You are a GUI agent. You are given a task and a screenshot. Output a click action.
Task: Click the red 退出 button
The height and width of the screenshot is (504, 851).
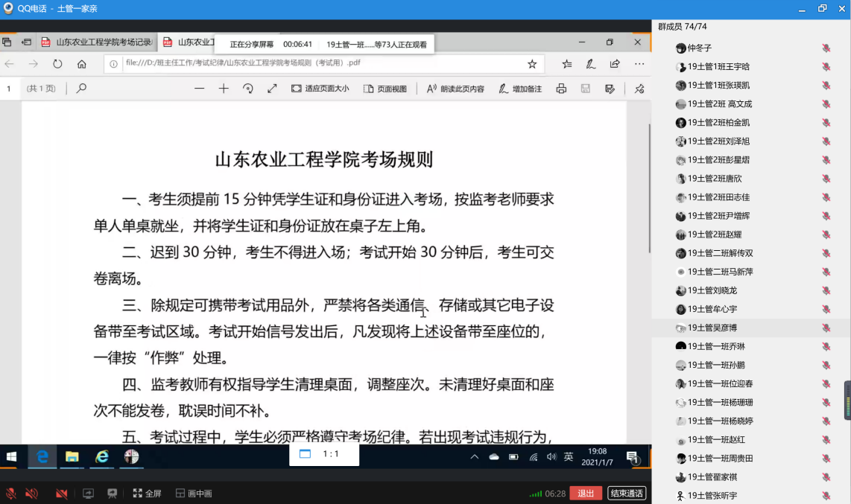(x=586, y=494)
